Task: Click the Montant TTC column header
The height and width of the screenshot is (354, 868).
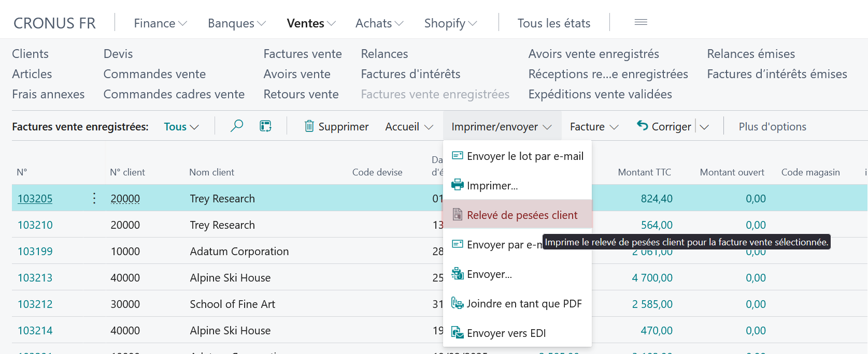Action: point(644,172)
